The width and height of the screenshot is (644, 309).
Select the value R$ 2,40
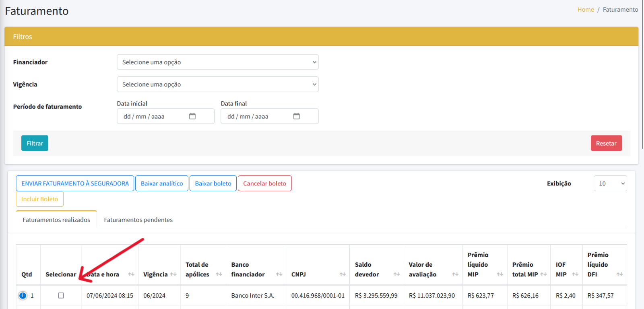click(566, 295)
